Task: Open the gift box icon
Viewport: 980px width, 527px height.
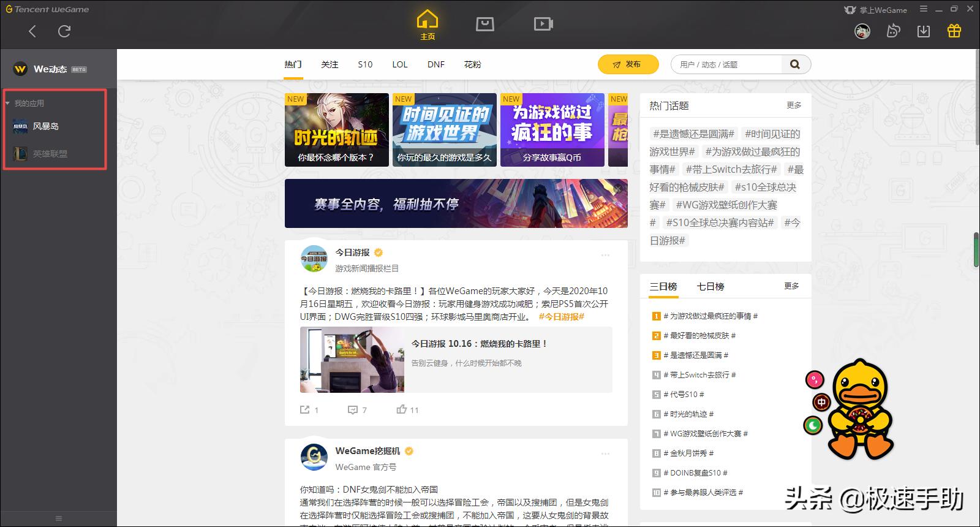Action: [954, 31]
